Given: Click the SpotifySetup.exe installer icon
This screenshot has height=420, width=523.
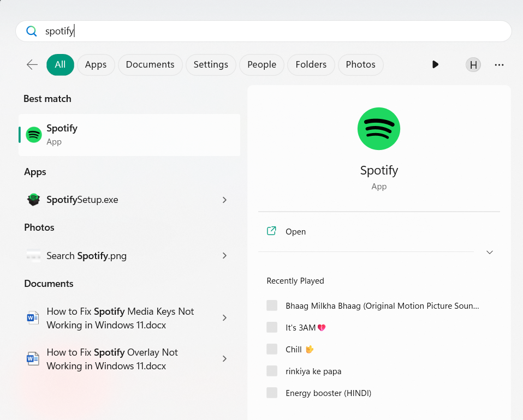Looking at the screenshot, I should click(34, 200).
